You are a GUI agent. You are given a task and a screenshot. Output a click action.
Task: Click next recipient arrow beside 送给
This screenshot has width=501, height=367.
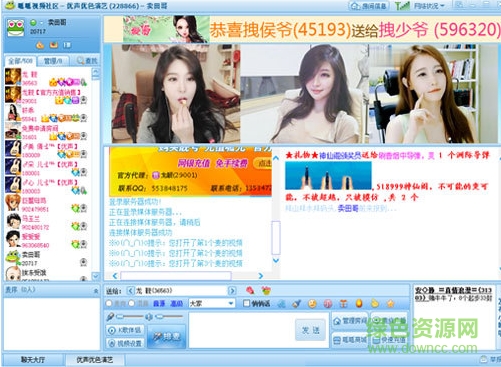[232, 291]
